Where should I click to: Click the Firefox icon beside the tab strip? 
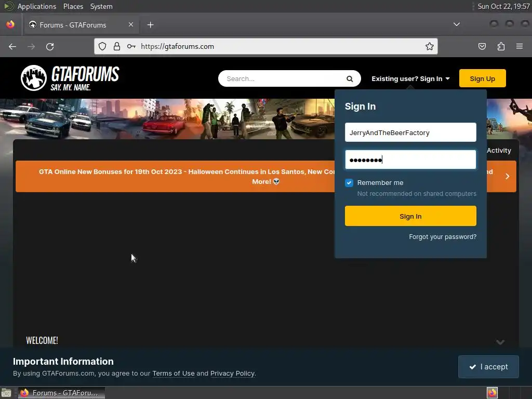pyautogui.click(x=10, y=24)
